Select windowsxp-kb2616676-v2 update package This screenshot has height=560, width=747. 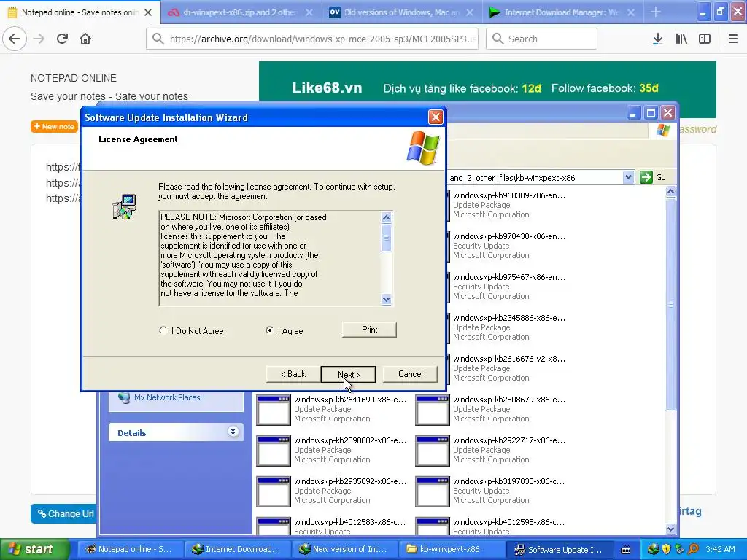click(x=508, y=368)
